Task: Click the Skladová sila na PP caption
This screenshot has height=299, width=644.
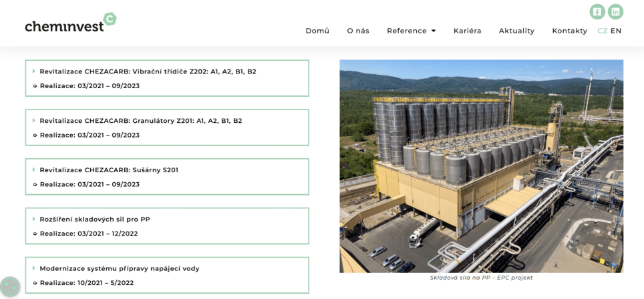Action: tap(482, 278)
